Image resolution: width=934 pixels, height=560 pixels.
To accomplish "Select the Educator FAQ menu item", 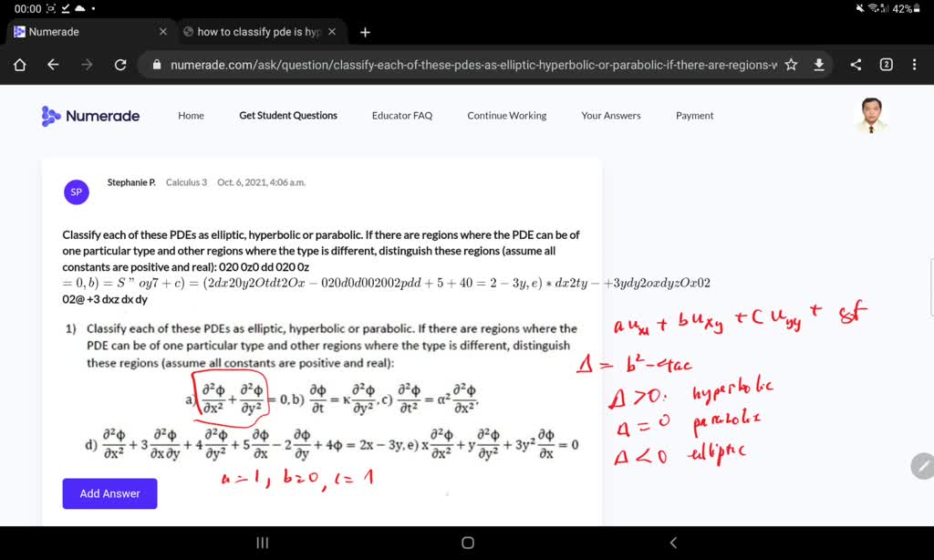I will 401,115.
